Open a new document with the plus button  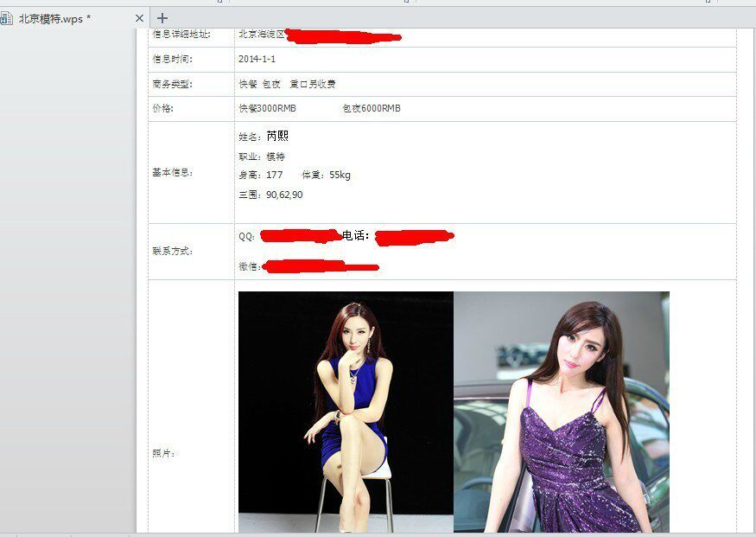tap(161, 17)
